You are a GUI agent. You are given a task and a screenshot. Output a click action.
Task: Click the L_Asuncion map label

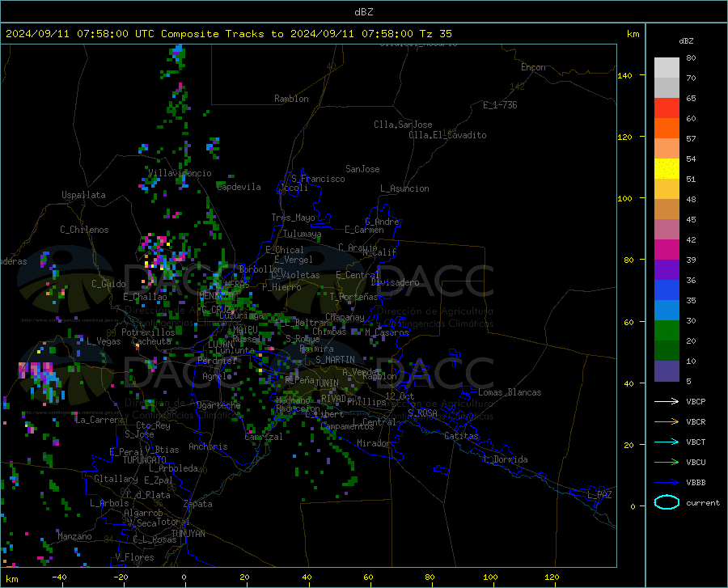pyautogui.click(x=404, y=189)
